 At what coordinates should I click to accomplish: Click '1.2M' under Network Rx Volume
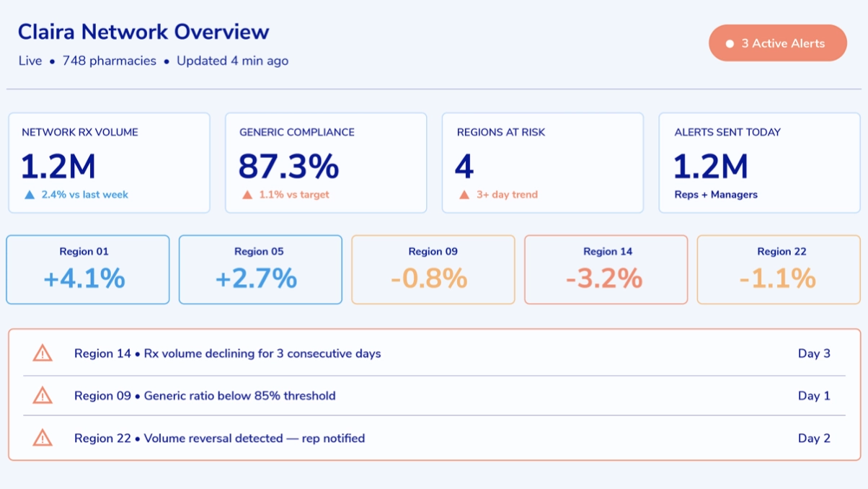point(58,167)
